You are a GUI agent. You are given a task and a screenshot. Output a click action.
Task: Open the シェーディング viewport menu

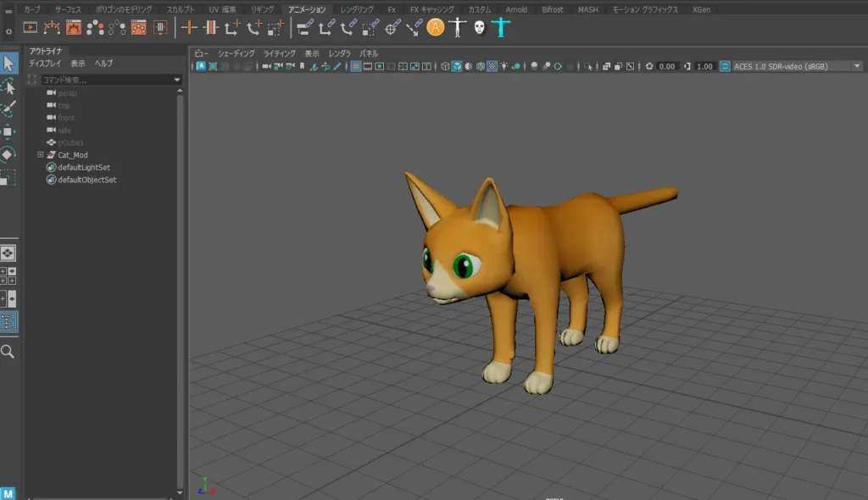point(236,53)
